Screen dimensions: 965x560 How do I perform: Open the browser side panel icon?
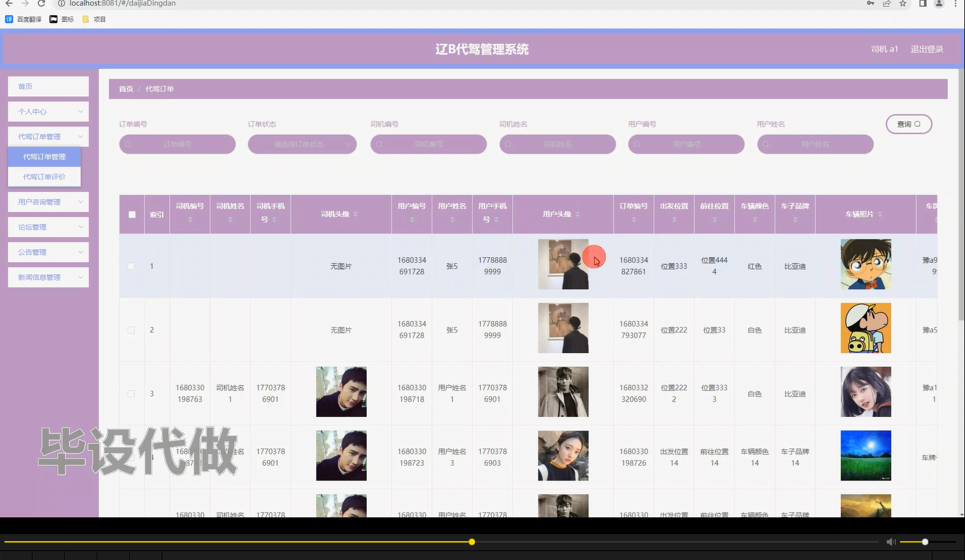922,3
